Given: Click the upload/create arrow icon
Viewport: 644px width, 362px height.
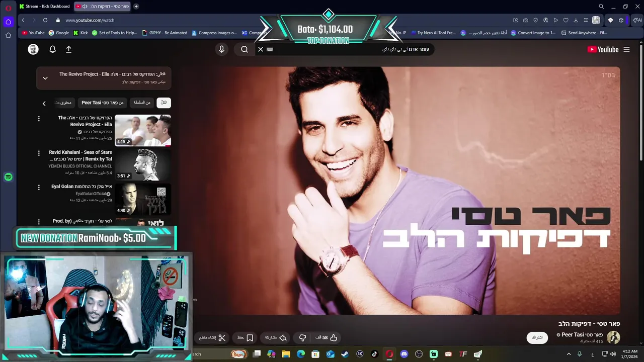Looking at the screenshot, I should 69,49.
